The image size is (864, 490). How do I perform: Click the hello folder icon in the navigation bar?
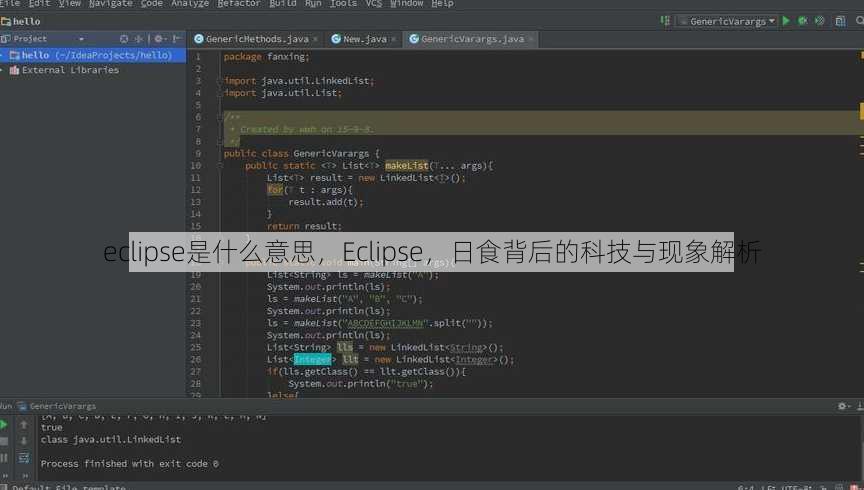(x=6, y=21)
